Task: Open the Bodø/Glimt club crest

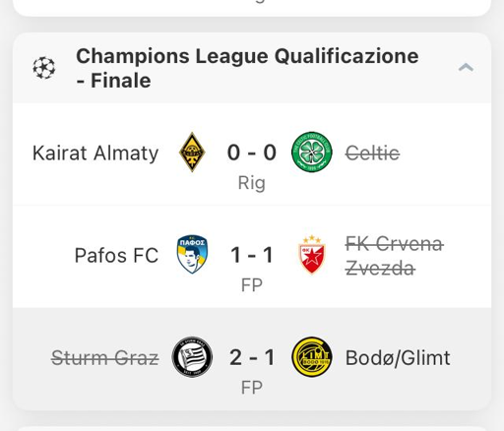Action: point(312,357)
